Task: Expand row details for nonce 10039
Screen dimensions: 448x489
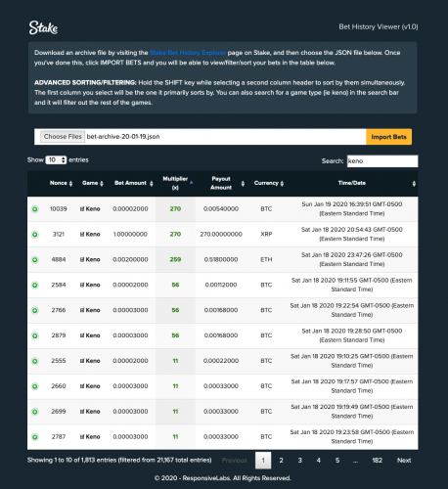Action: [35, 209]
